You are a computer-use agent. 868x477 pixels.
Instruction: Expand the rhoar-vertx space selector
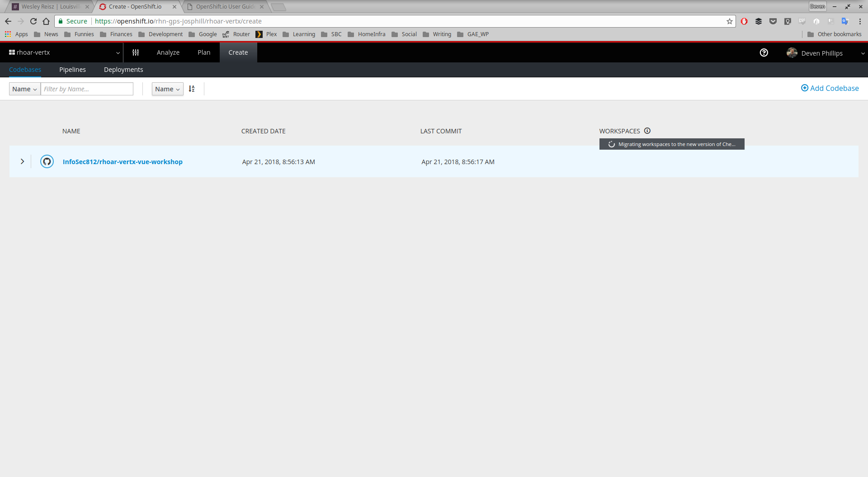click(x=64, y=52)
